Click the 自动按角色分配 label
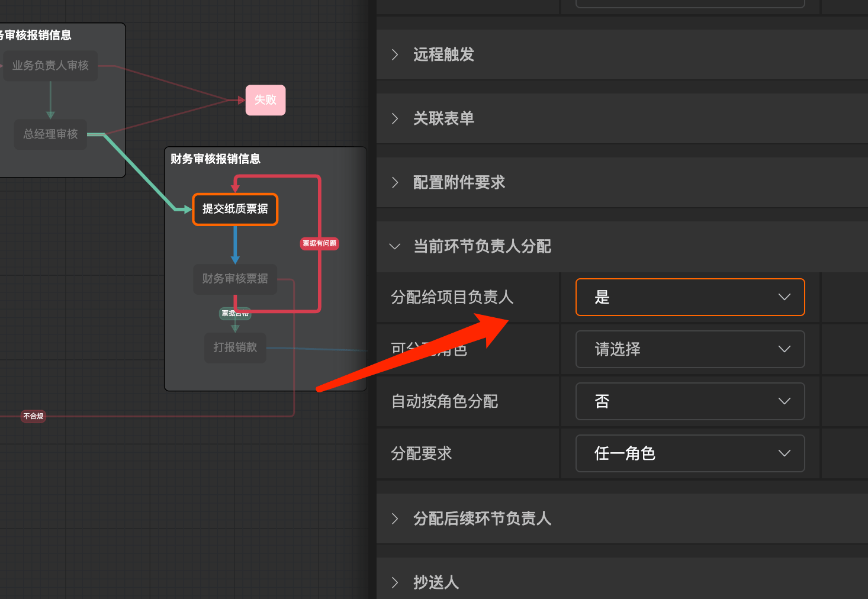Viewport: 868px width, 599px height. pos(445,401)
